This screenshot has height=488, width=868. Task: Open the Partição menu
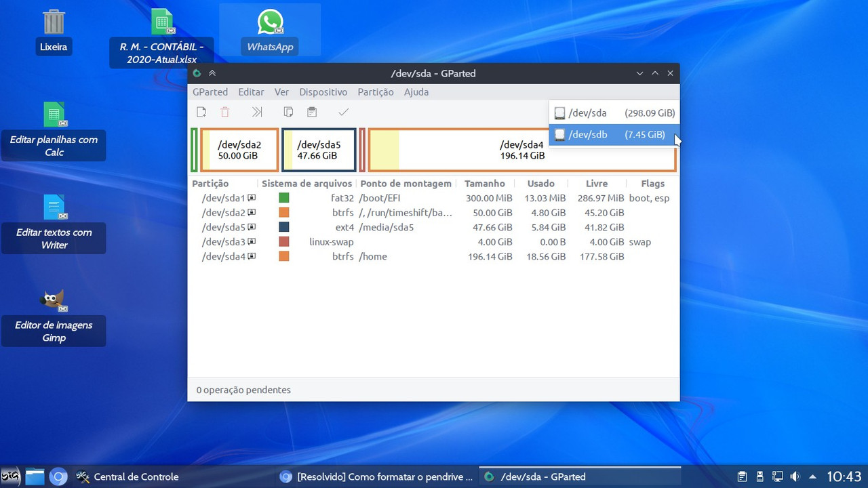coord(376,92)
